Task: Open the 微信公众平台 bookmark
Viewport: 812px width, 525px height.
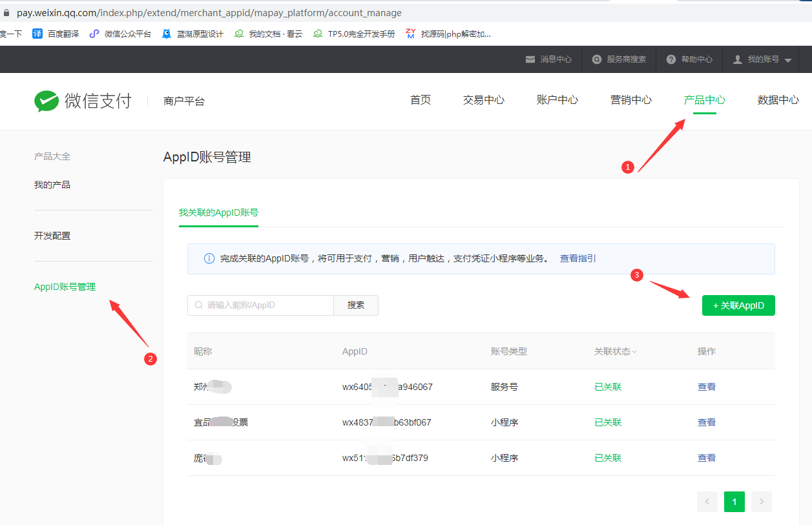Action: [x=120, y=34]
